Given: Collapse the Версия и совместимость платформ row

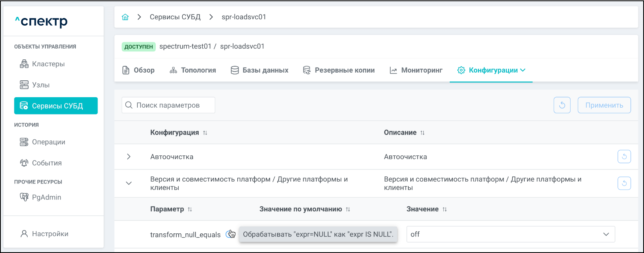Looking at the screenshot, I should click(x=128, y=183).
